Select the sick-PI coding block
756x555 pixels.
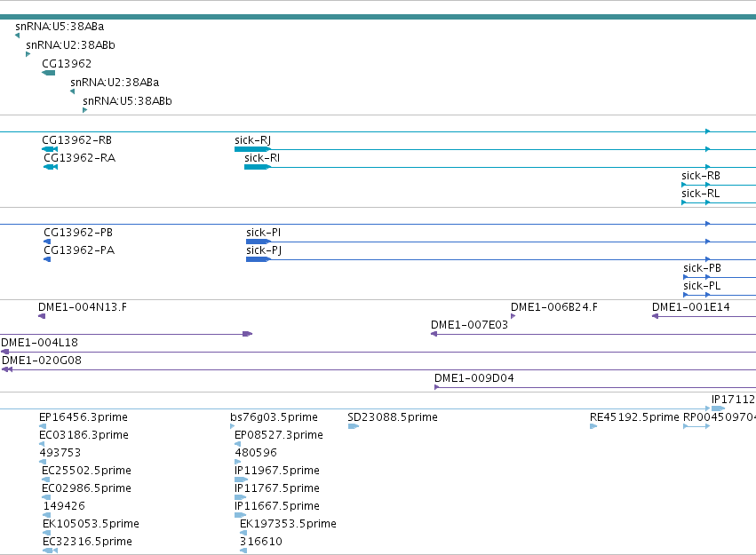point(258,242)
